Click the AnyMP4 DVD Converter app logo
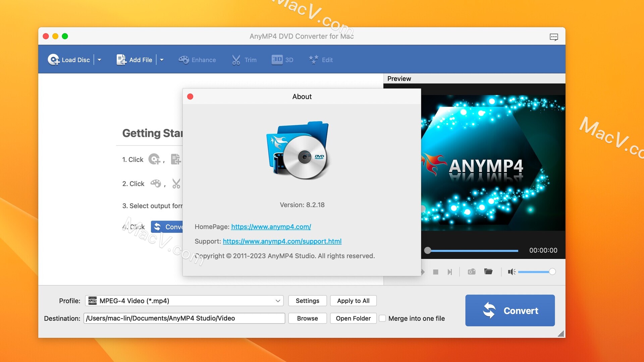Viewport: 644px width, 362px height. coord(298,150)
